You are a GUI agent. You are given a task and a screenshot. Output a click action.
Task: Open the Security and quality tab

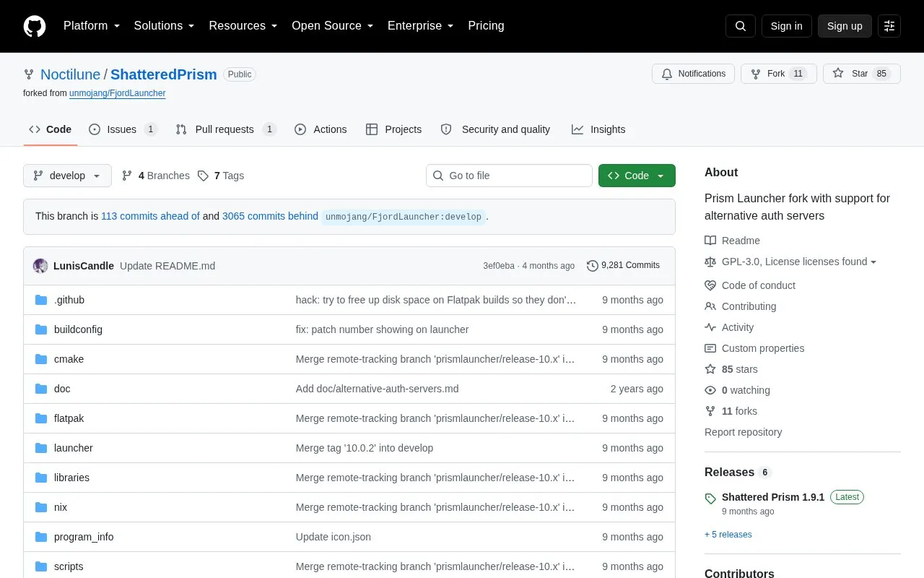point(495,129)
